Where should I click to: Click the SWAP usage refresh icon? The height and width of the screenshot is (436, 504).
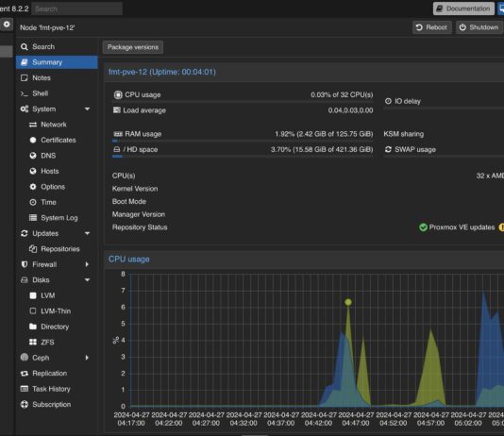(x=388, y=149)
